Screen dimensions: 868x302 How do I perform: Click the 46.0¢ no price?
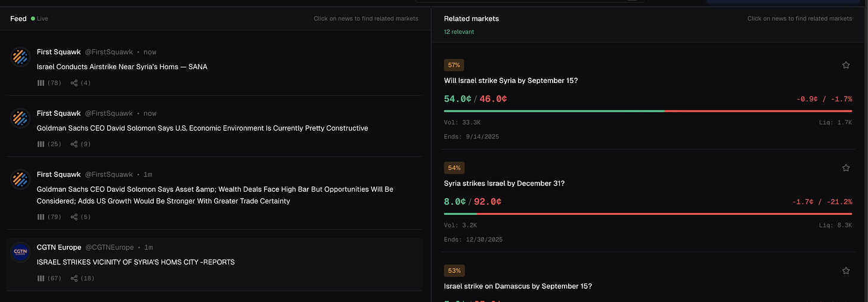(494, 98)
